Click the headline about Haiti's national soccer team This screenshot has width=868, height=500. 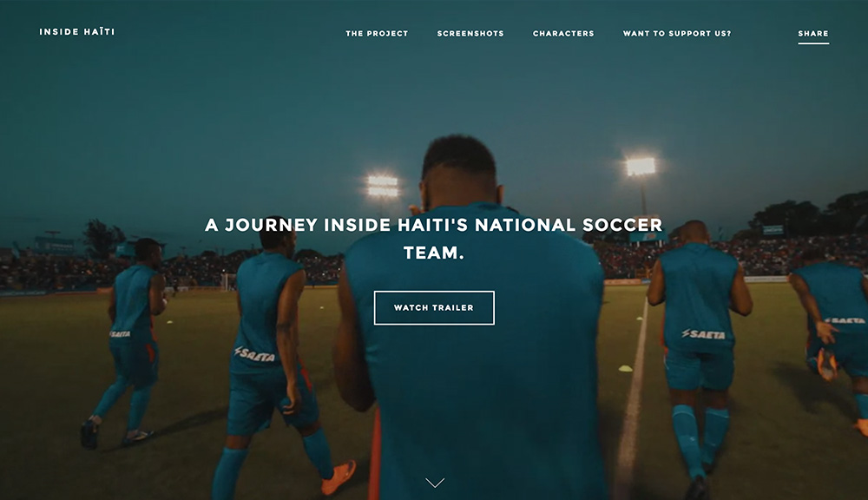pyautogui.click(x=433, y=239)
